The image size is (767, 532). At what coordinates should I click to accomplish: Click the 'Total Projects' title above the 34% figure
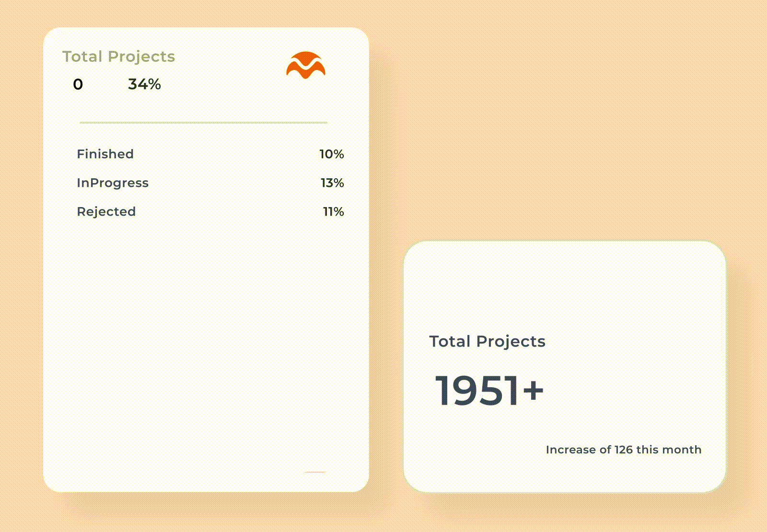point(118,57)
